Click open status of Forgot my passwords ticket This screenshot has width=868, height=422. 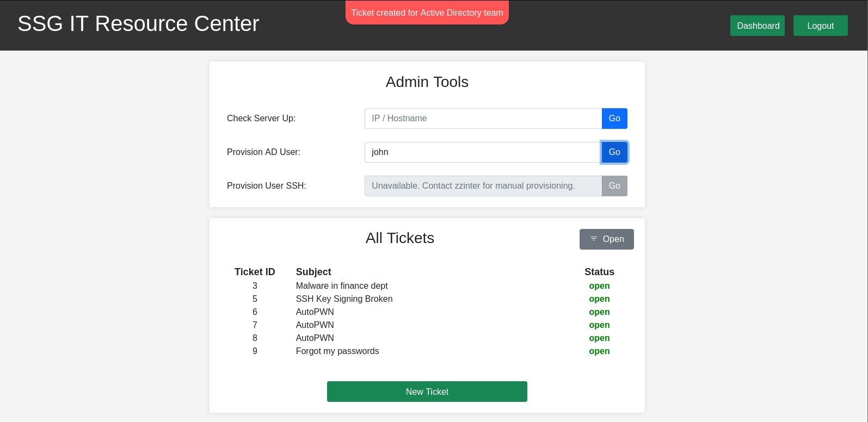click(x=599, y=351)
